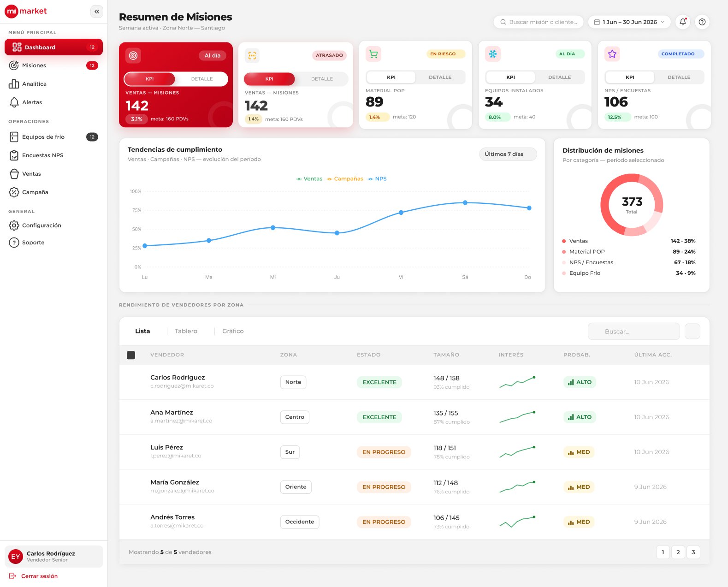The image size is (728, 587).
Task: Open the 1 Jun – 30 Jun 2026 date picker
Action: (x=629, y=22)
